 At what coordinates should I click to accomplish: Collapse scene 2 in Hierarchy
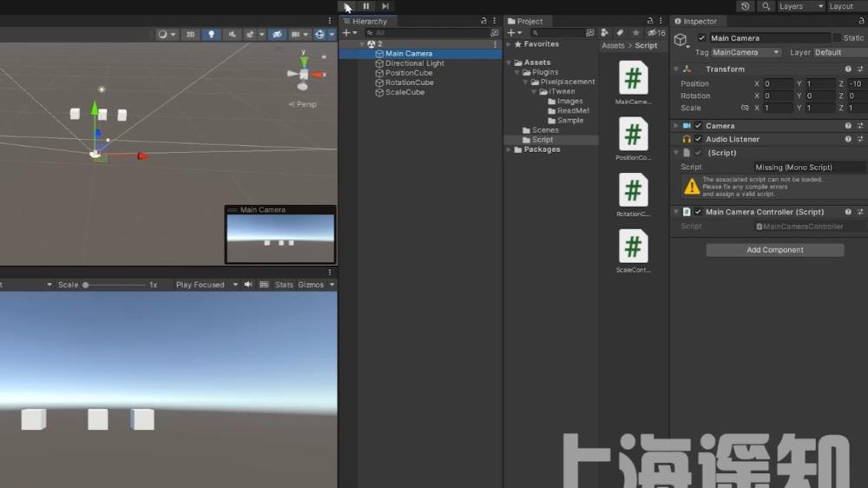click(362, 43)
